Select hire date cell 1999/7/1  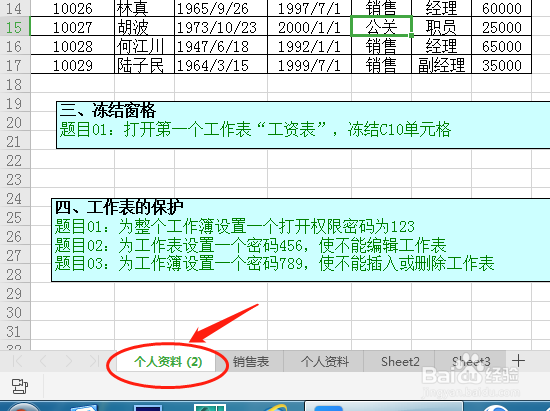pos(309,65)
